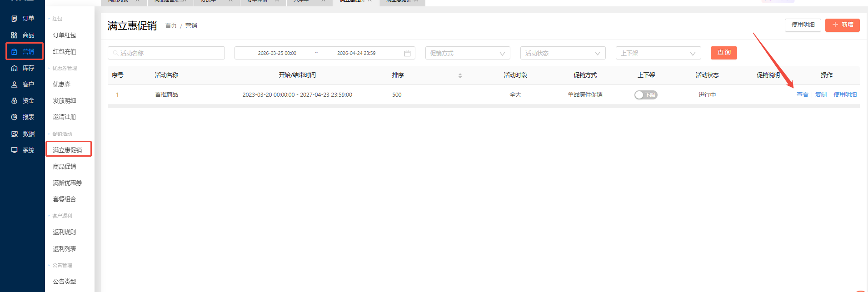This screenshot has width=868, height=292.
Task: Open the 报表 reports sidebar item
Action: pyautogui.click(x=22, y=117)
